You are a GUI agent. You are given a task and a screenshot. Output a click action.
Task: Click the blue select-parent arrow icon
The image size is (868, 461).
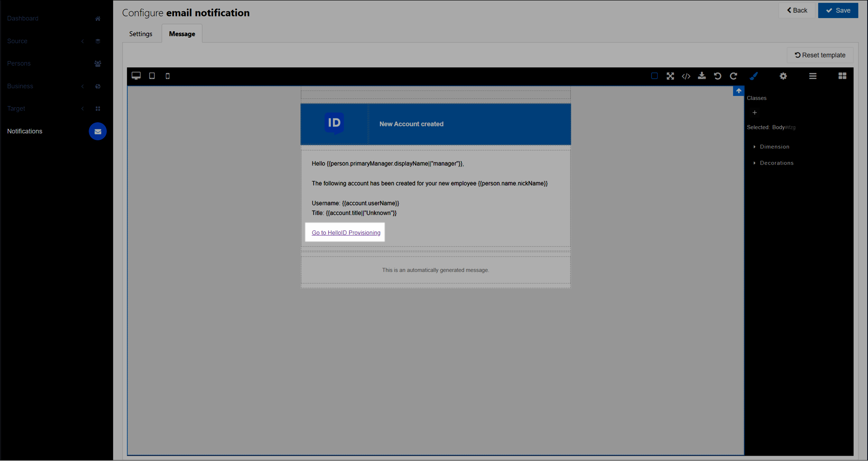point(739,91)
